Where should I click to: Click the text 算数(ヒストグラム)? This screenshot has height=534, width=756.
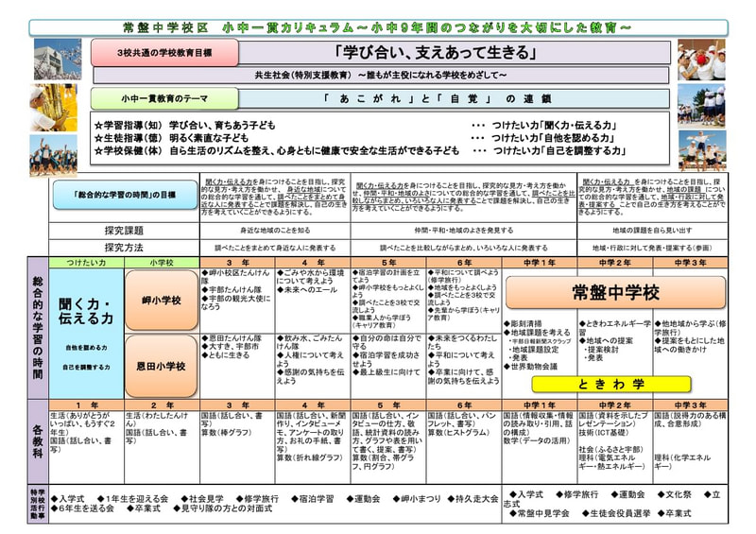(458, 432)
